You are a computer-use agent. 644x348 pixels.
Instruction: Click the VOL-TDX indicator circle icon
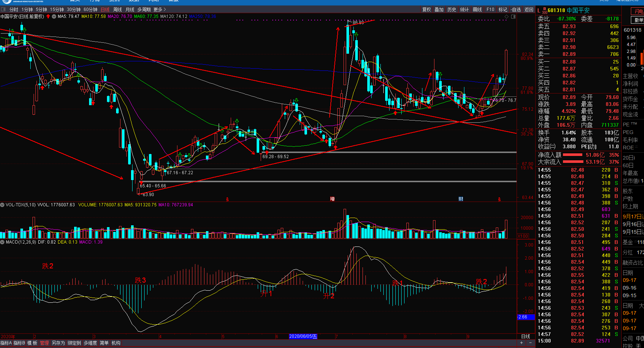pos(2,205)
